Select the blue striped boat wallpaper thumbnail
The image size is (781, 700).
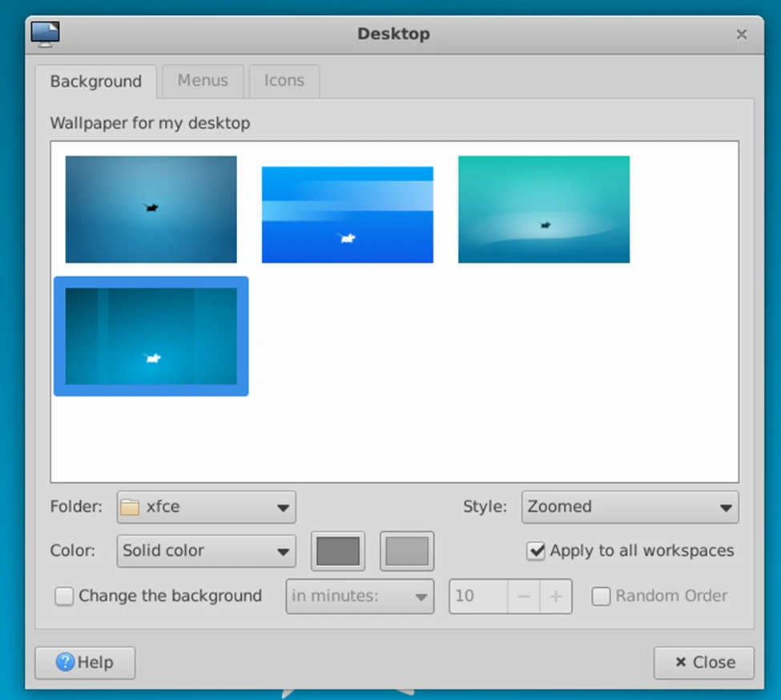(x=347, y=213)
